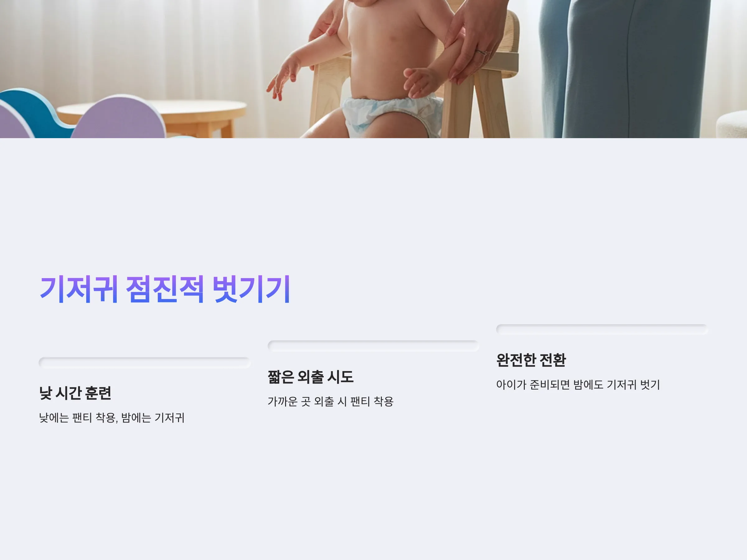Select the 짧은 외출 시도 heading

click(x=310, y=377)
